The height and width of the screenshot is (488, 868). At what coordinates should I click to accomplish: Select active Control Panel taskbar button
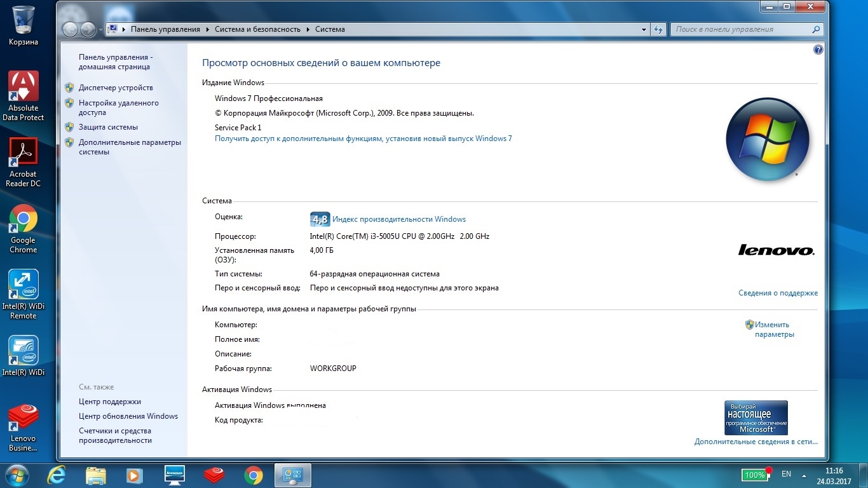coord(292,475)
